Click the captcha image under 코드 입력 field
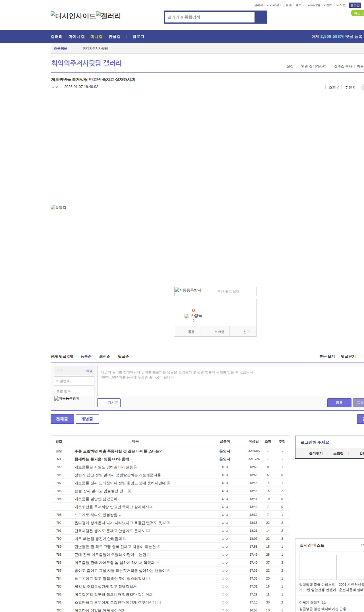This screenshot has height=612, width=364. 67,399
